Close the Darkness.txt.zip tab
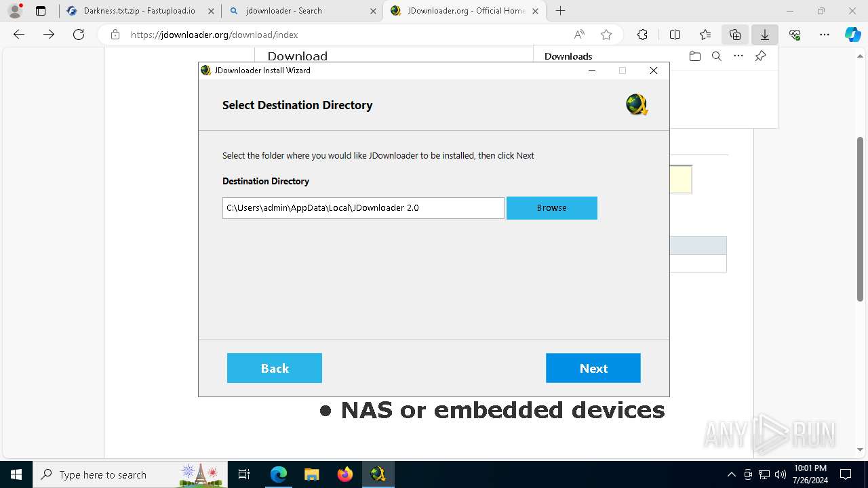Image resolution: width=868 pixels, height=488 pixels. [211, 11]
